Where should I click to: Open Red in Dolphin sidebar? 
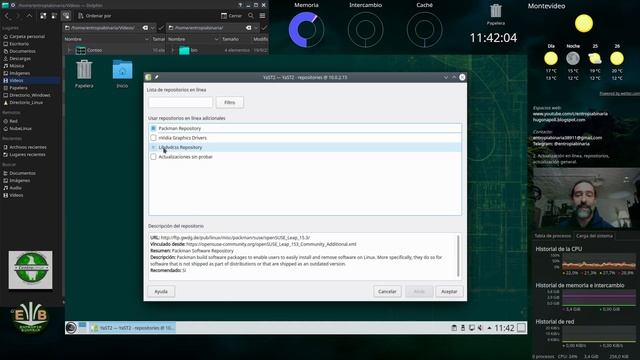[x=13, y=121]
